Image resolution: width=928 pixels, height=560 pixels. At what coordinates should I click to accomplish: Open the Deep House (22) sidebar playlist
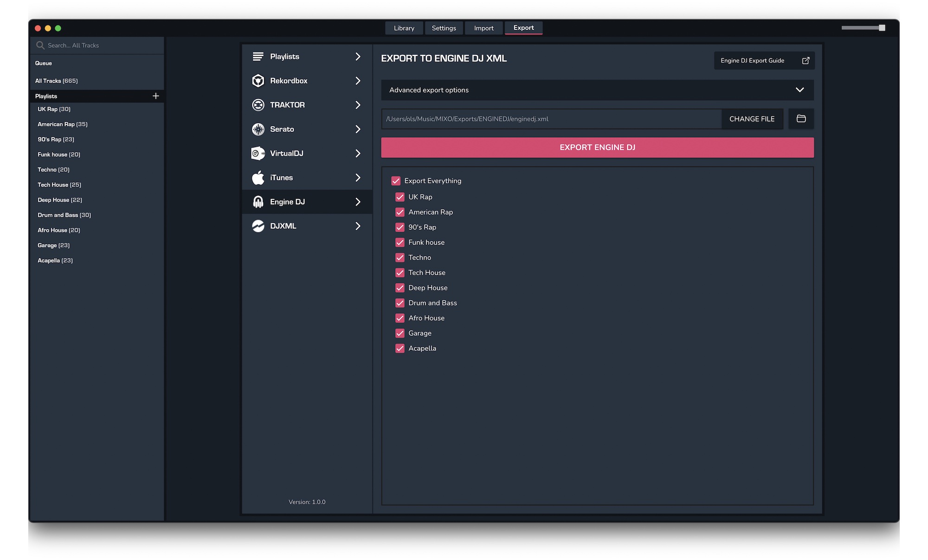[x=60, y=200]
